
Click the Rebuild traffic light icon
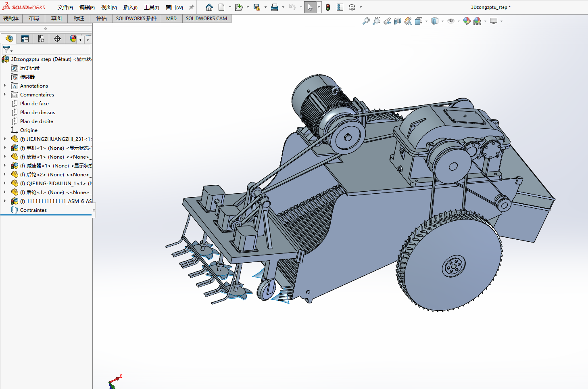click(x=328, y=7)
